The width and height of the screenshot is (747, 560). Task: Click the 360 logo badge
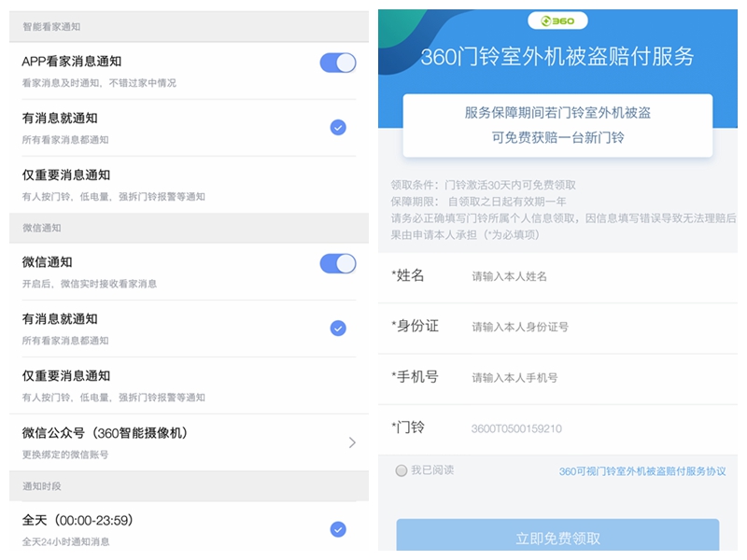click(557, 21)
